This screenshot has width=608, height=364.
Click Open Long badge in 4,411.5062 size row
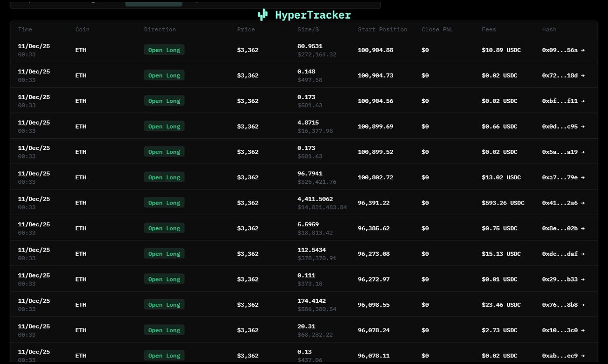[164, 203]
